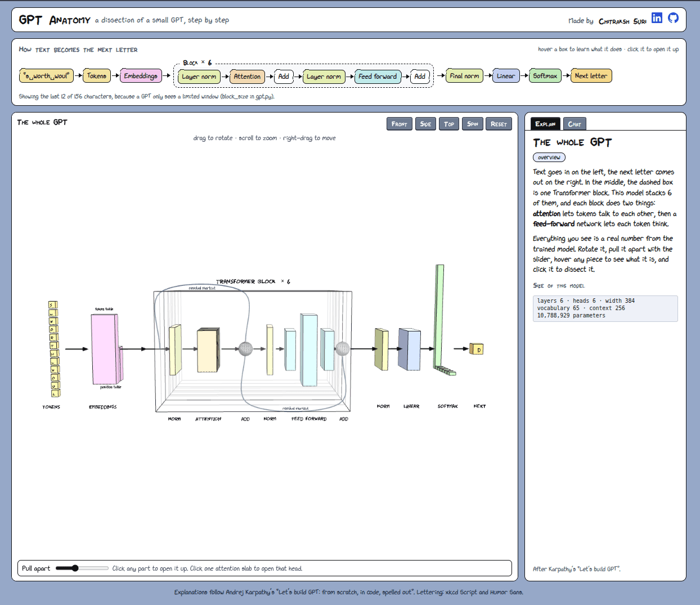Open the Next letter pipeline box
This screenshot has height=605, width=700.
click(591, 76)
